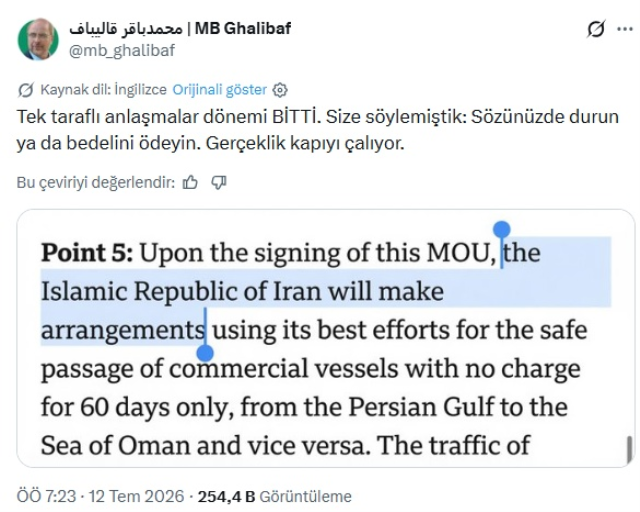The width and height of the screenshot is (640, 512).
Task: Click the upper text selection handle
Action: 502,229
